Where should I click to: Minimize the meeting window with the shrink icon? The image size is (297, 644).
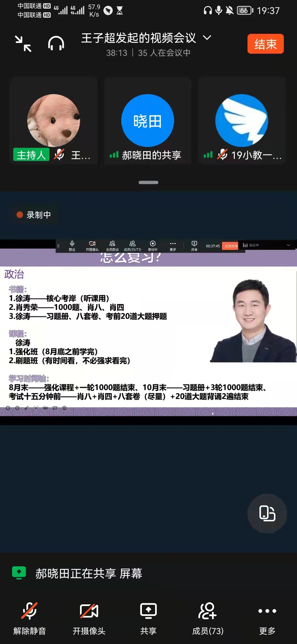(x=23, y=44)
